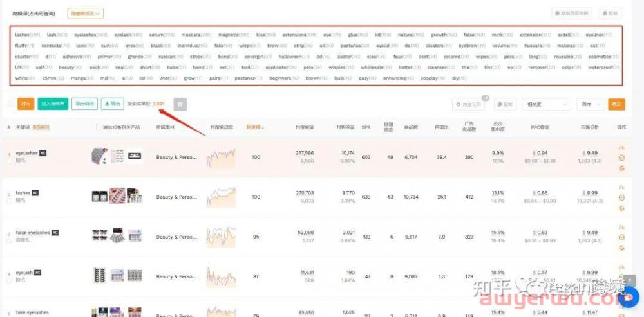Select high-frequency word 'halloween'
The height and width of the screenshot is (317, 644).
tap(293, 56)
